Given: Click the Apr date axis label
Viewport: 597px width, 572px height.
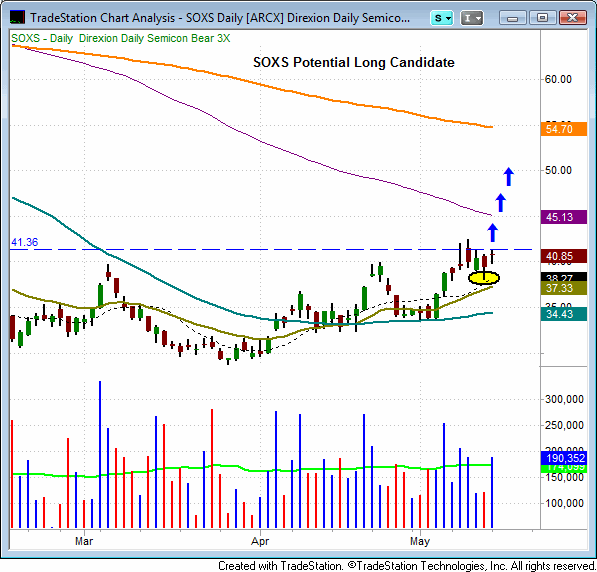Looking at the screenshot, I should tap(260, 541).
